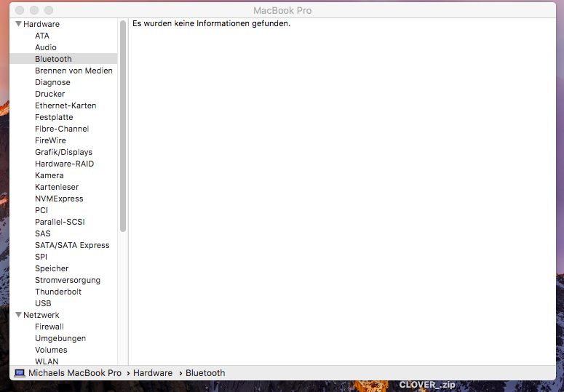Click Hardware in the path bar
The image size is (564, 392).
[153, 373]
